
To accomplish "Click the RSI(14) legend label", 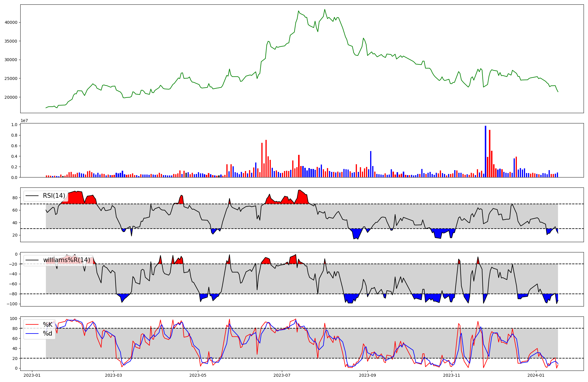I will click(54, 196).
